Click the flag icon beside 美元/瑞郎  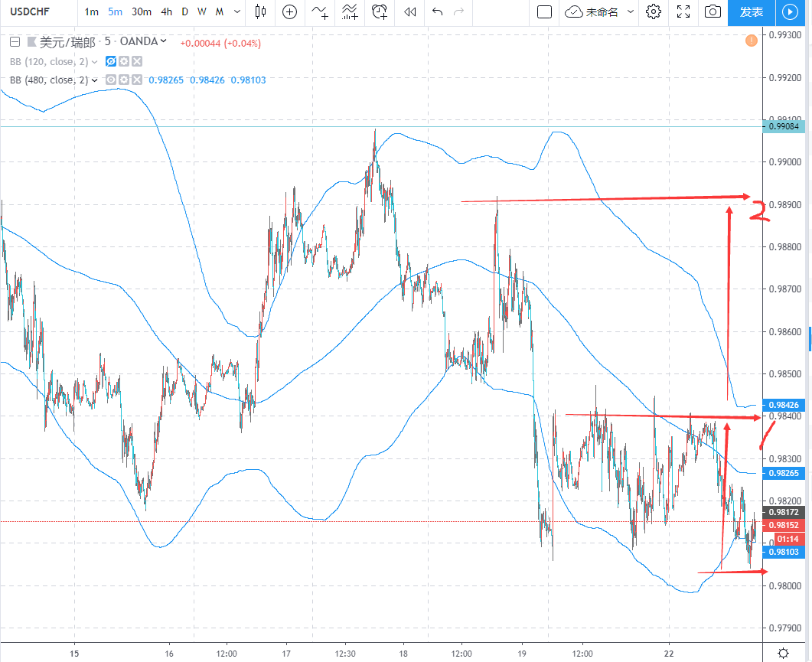[32, 42]
